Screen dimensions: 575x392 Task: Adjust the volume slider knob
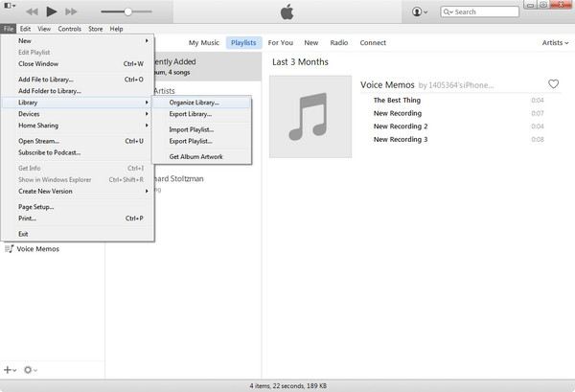pos(127,12)
